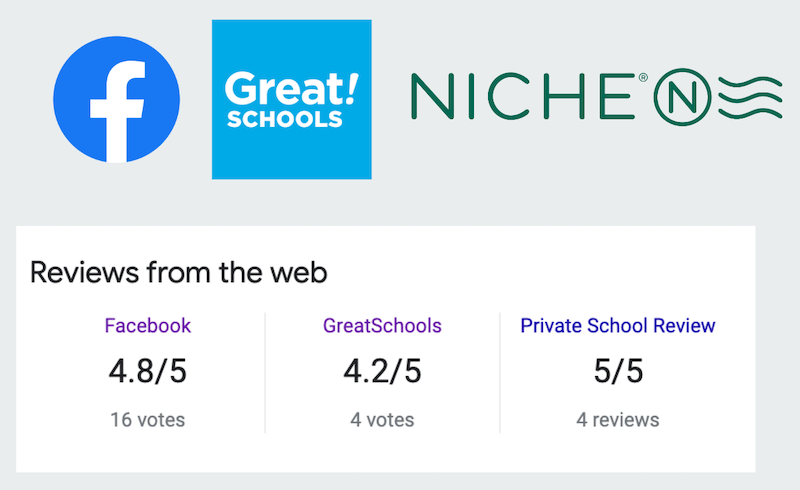The height and width of the screenshot is (490, 800).
Task: Click the divider between Facebook and GreatSchools ratings
Action: 265,372
